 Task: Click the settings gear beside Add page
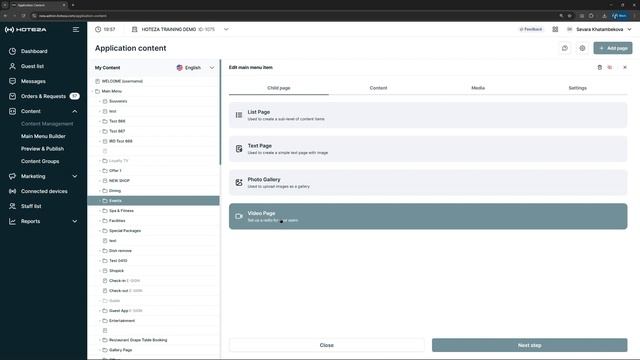point(582,48)
